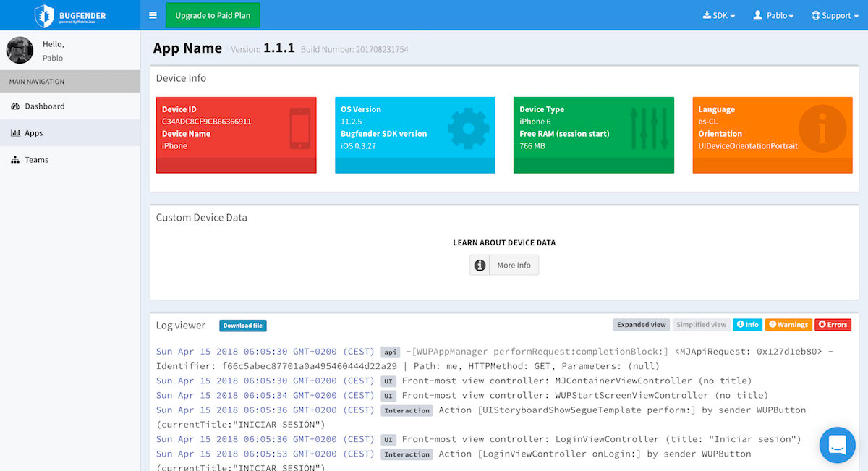Screen dimensions: 868x471
Task: Click the 'iOS 0.3.27' SDK version
Action: [358, 146]
